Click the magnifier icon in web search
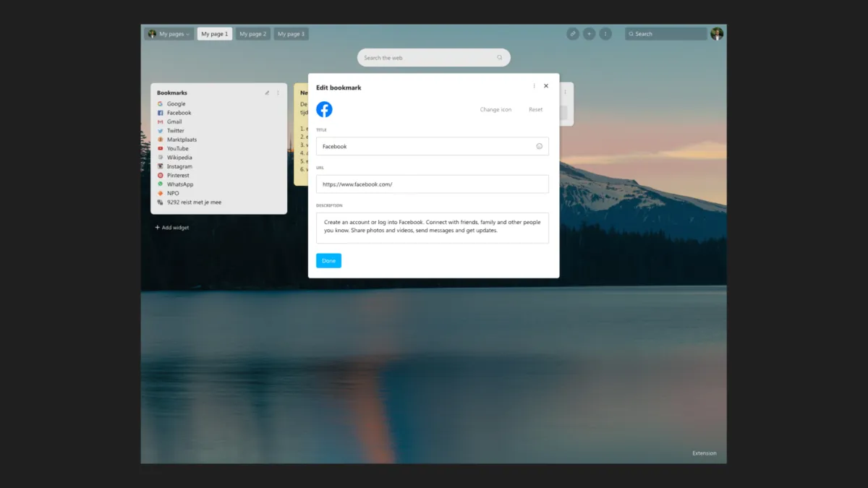868x488 pixels. tap(500, 58)
